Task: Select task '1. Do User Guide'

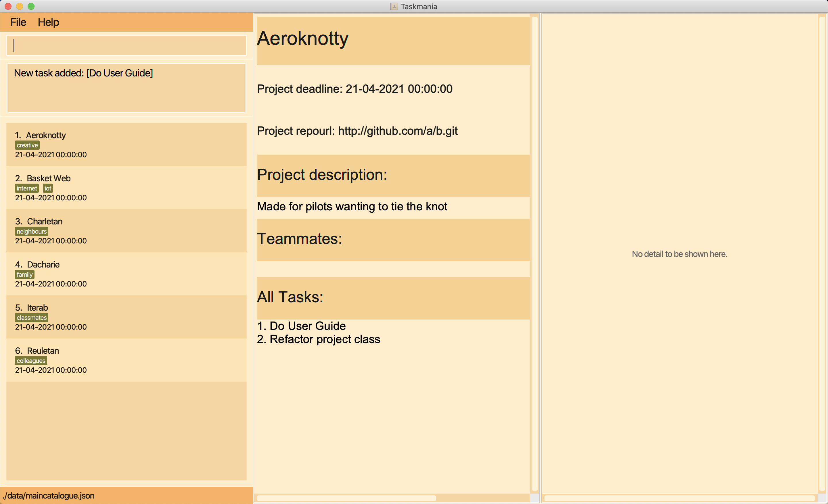Action: (x=301, y=326)
